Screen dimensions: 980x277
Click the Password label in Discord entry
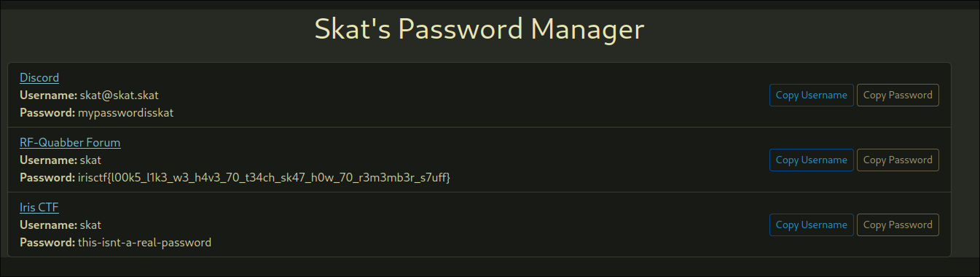[47, 113]
